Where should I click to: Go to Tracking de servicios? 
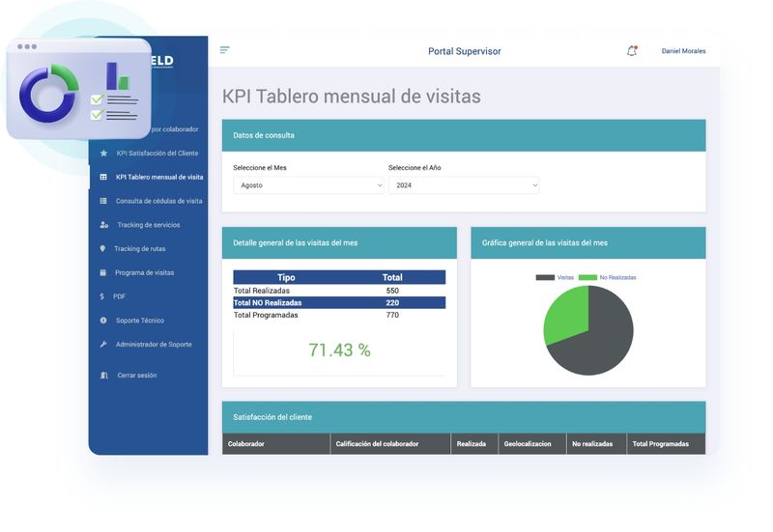pyautogui.click(x=149, y=225)
